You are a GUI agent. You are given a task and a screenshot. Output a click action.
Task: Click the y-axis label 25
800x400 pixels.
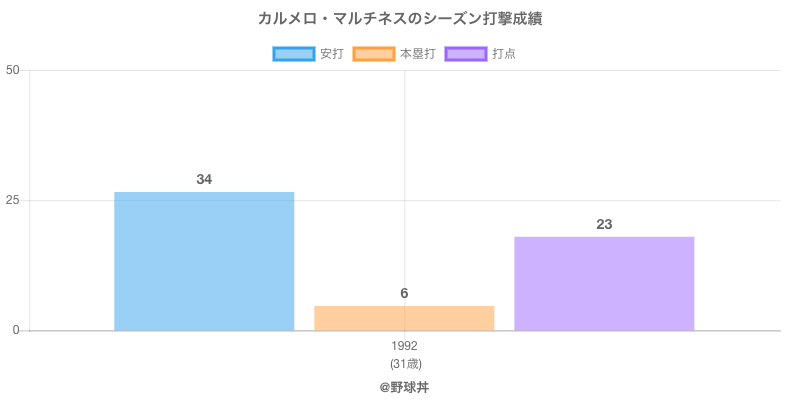pyautogui.click(x=13, y=200)
